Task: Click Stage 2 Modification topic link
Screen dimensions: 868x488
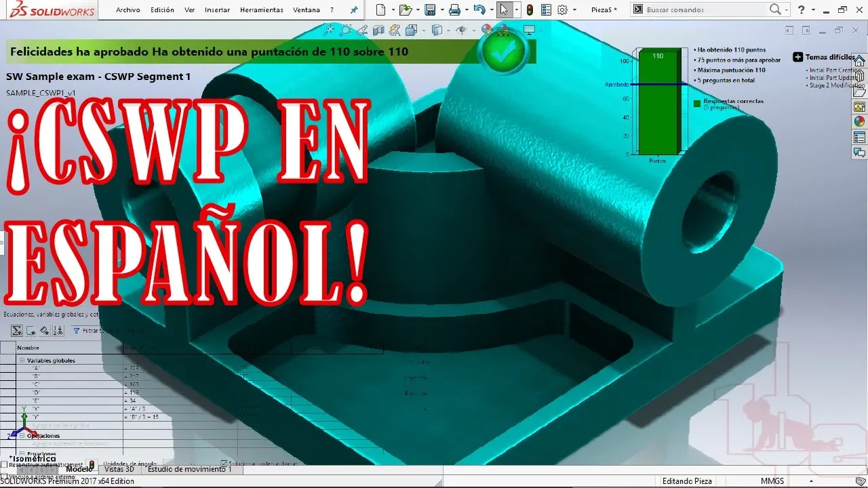Action: click(837, 85)
